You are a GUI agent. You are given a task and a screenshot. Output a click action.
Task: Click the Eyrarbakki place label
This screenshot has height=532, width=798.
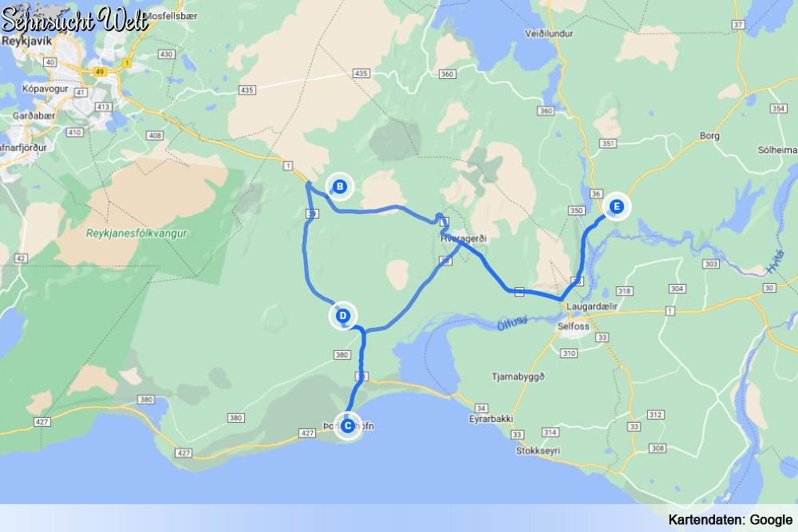pos(491,419)
